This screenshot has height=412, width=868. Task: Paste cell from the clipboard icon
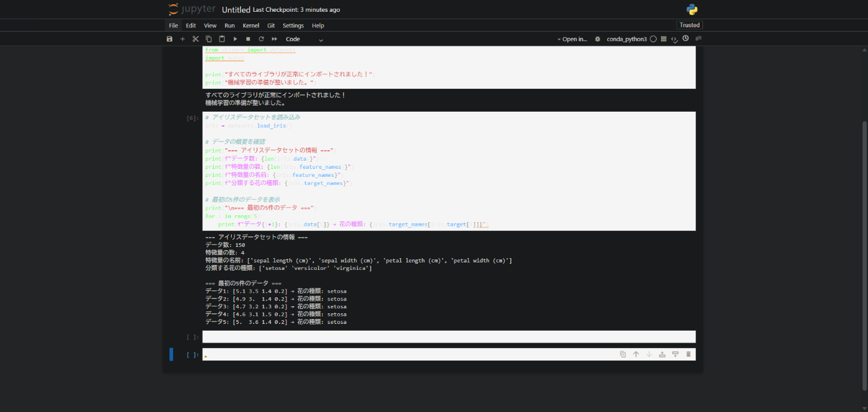[222, 39]
